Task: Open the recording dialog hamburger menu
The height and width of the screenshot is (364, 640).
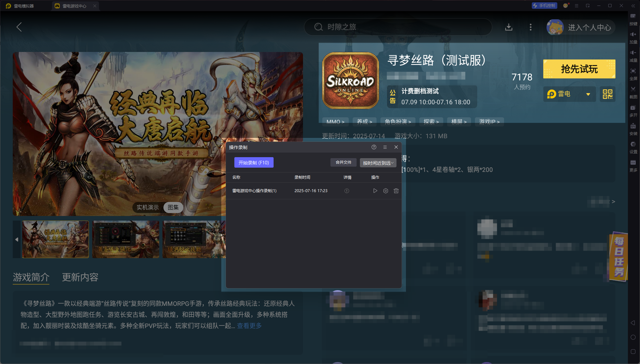Action: [385, 147]
